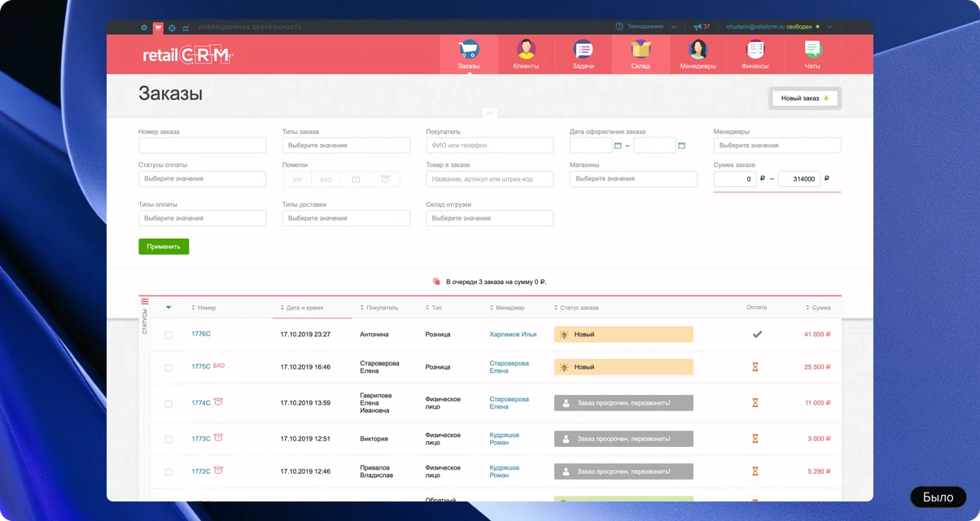Viewport: 980px width, 521px height.
Task: Click payment hourglass for order 1774C
Action: coord(755,403)
